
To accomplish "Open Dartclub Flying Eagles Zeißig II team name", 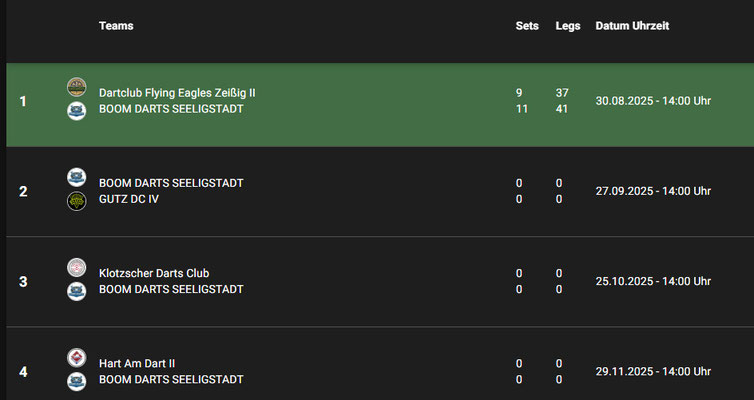I will (177, 93).
